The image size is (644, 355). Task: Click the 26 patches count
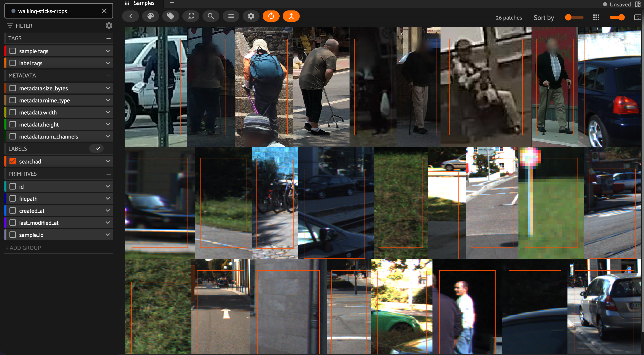pos(509,17)
